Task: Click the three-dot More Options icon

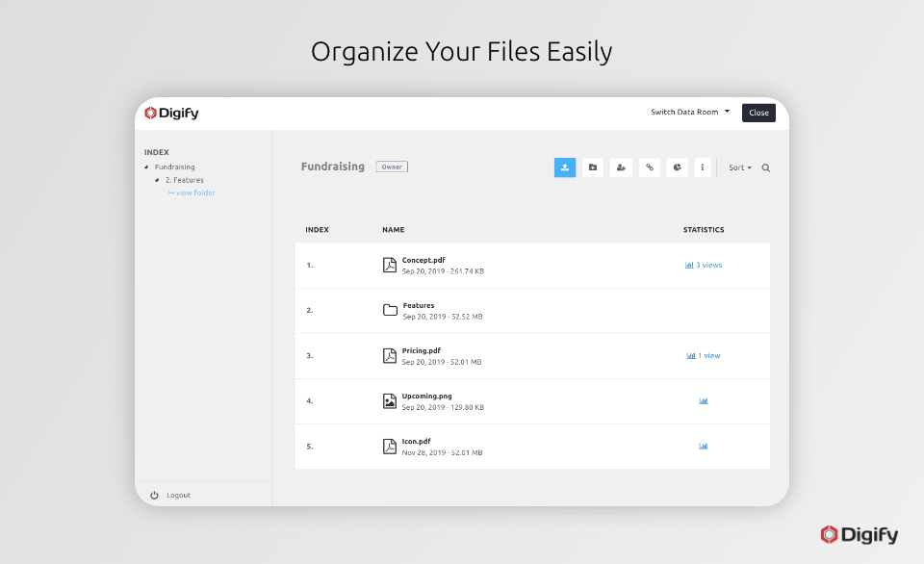Action: 703,167
